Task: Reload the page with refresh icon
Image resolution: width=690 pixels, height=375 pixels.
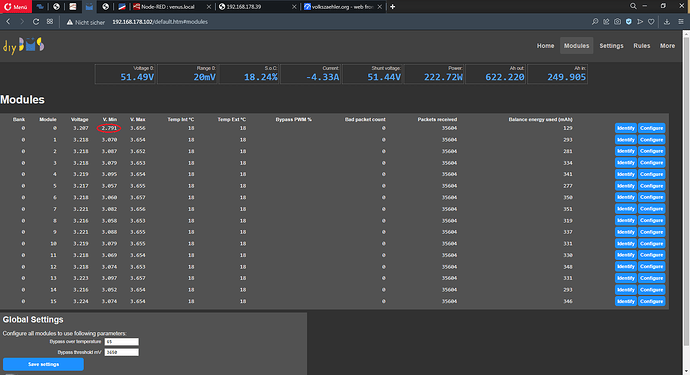Action: click(x=36, y=22)
